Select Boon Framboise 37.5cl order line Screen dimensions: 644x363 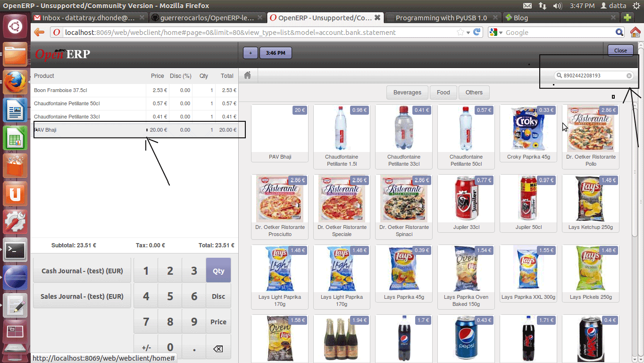pos(134,90)
